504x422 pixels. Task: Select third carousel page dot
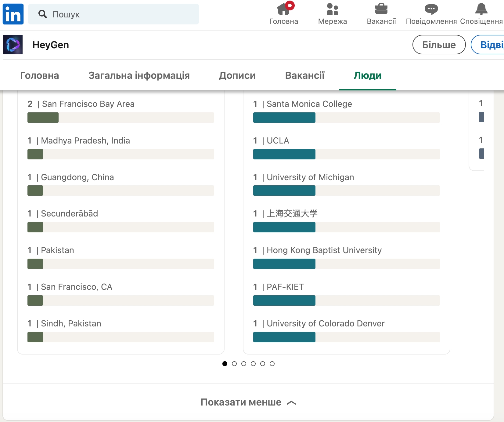(x=244, y=364)
